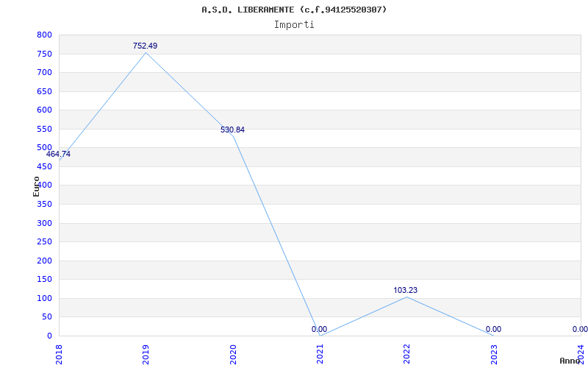Image resolution: width=588 pixels, height=368 pixels.
Task: Select the 752.49 data label
Action: pos(145,46)
